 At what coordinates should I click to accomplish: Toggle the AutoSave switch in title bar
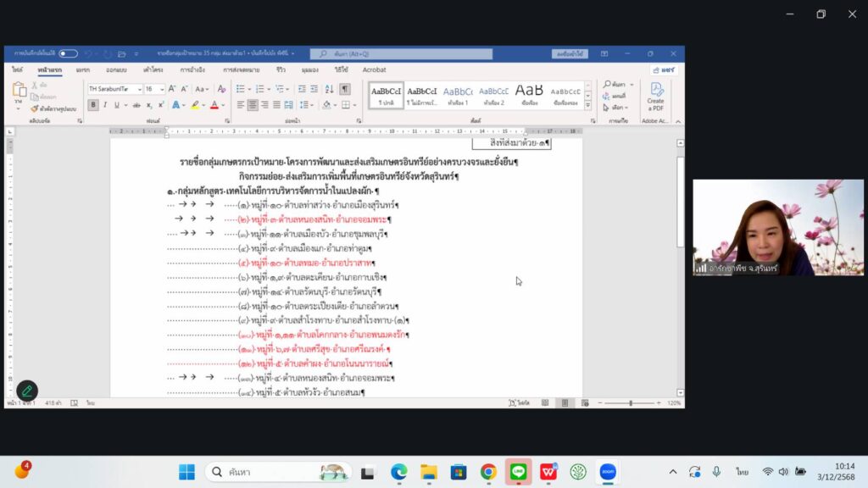[x=68, y=53]
